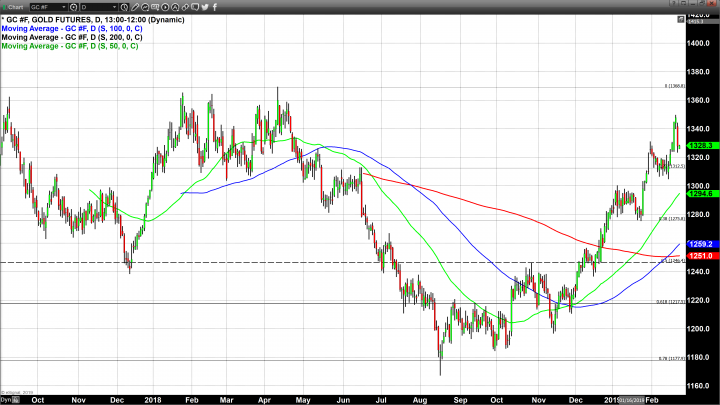Click the green 1326.3 price marker
The height and width of the screenshot is (405, 720).
pyautogui.click(x=699, y=147)
